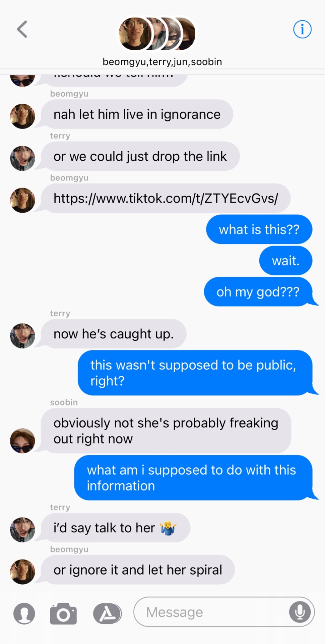
Task: Tap beomgyu's avatar beside 'nah let him live'
Action: (x=22, y=116)
